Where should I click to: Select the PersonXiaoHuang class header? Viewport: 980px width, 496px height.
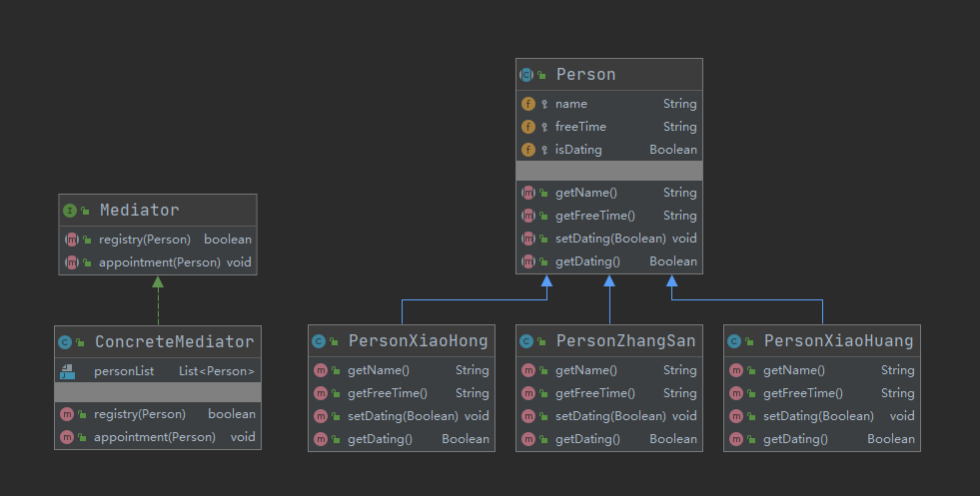(822, 341)
